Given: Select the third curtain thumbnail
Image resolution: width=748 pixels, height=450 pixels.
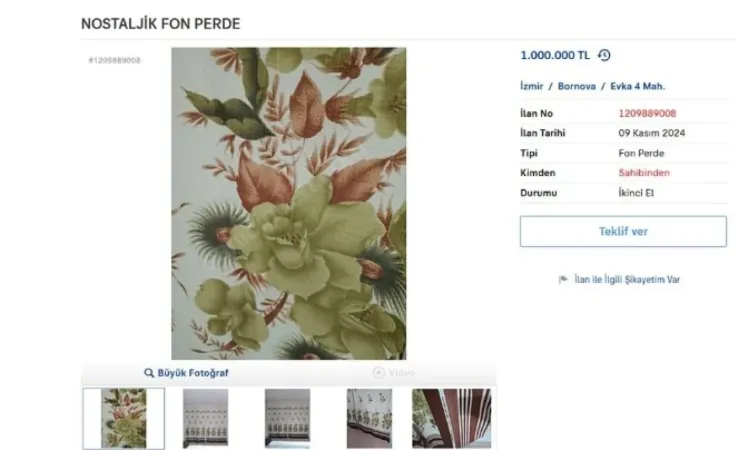Looking at the screenshot, I should [287, 418].
